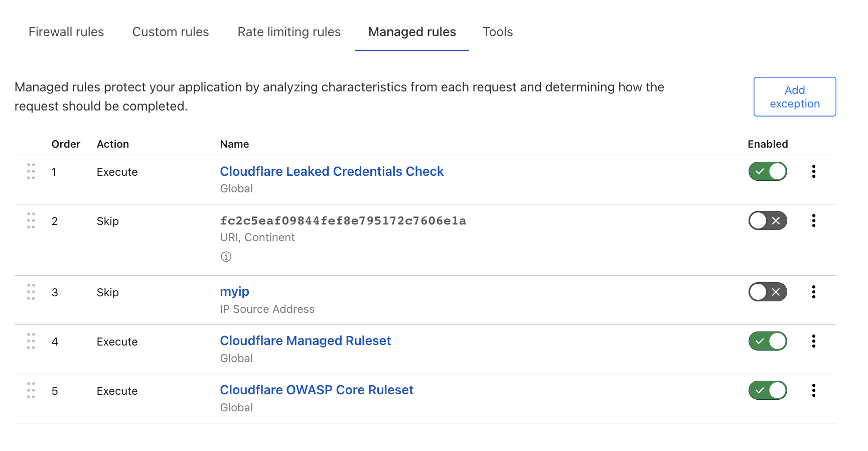Select Managed rules tab
868x451 pixels.
point(412,32)
